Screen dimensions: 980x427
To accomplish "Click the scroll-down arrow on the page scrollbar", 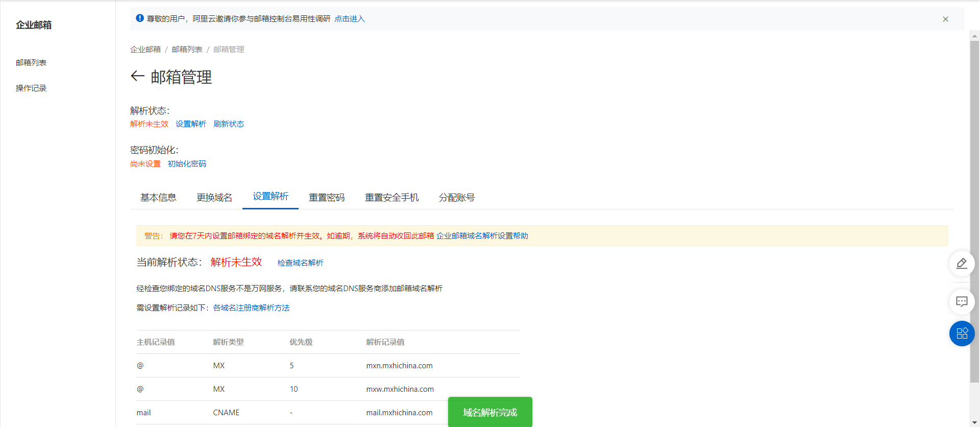I will (974, 422).
